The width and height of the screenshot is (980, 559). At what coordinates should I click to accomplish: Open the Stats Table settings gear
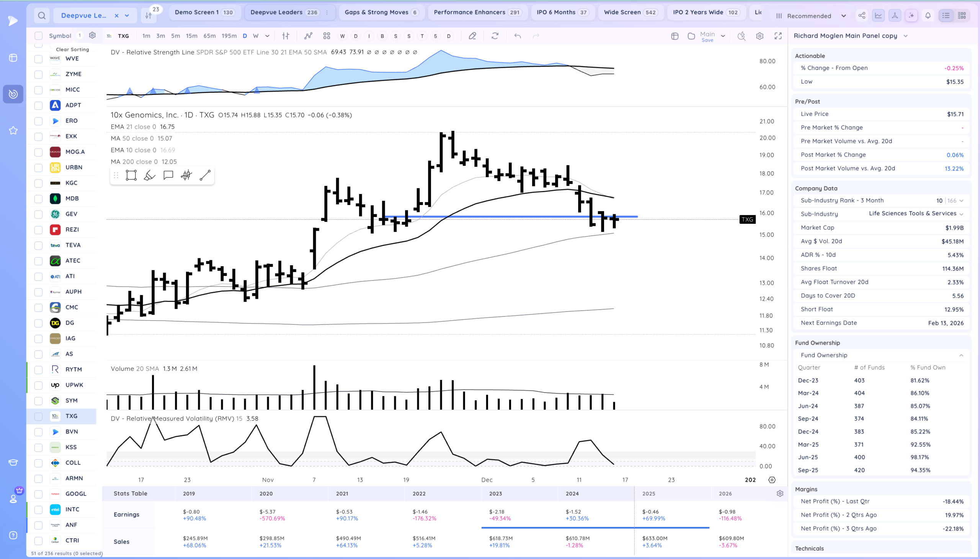(x=780, y=493)
